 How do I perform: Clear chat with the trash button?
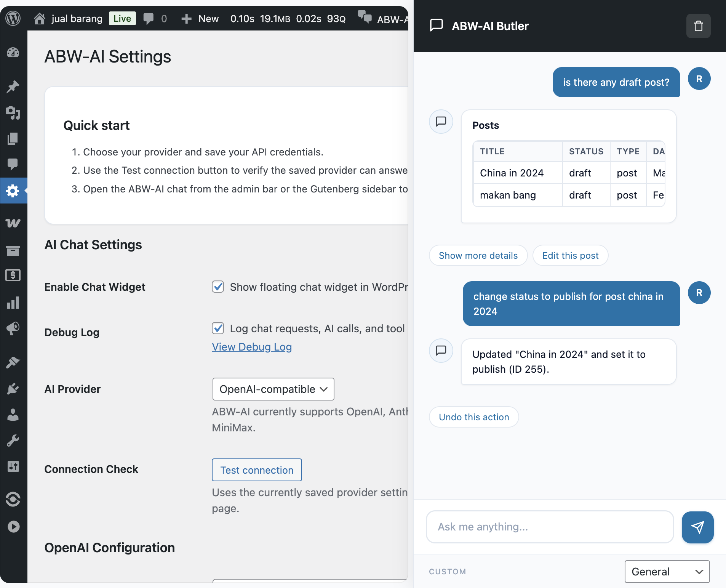698,26
